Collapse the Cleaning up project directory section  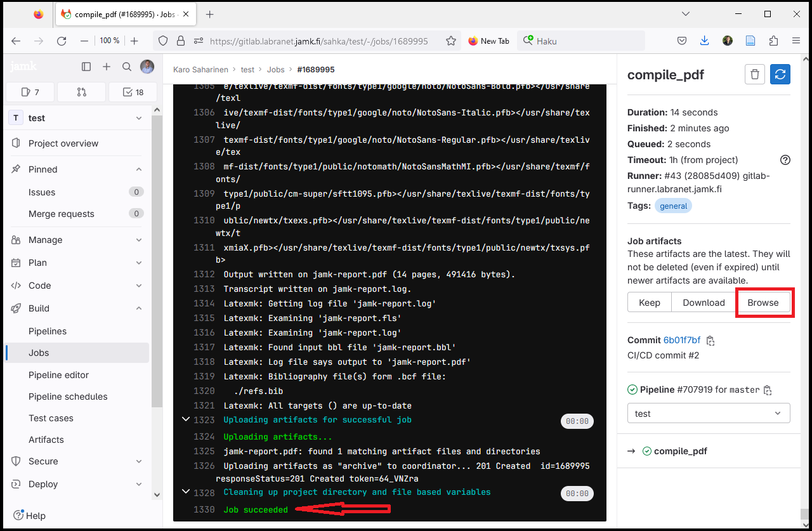click(x=186, y=492)
